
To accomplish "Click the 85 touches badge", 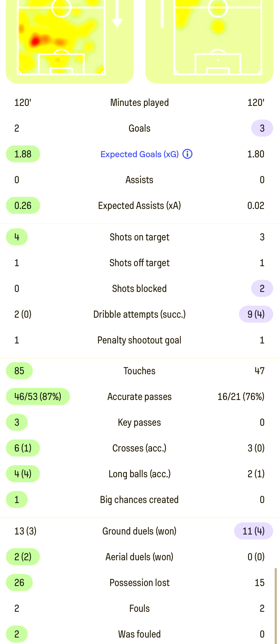I will click(19, 371).
